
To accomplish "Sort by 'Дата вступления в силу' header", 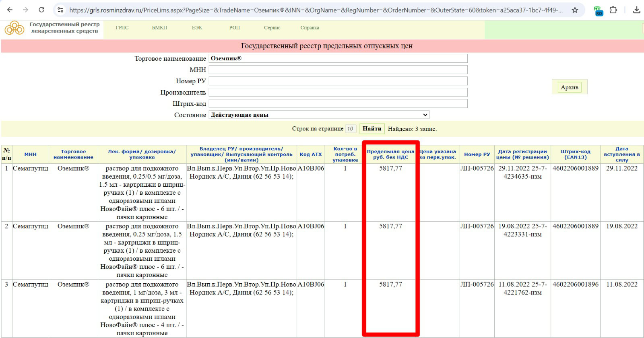I will tap(622, 154).
